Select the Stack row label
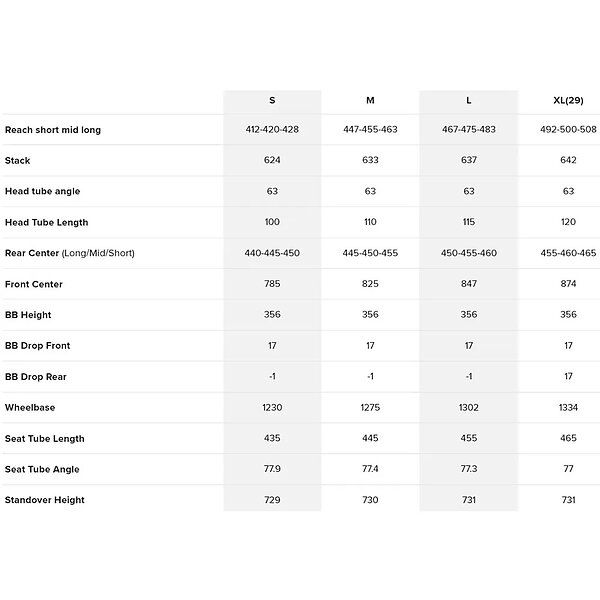 [18, 160]
